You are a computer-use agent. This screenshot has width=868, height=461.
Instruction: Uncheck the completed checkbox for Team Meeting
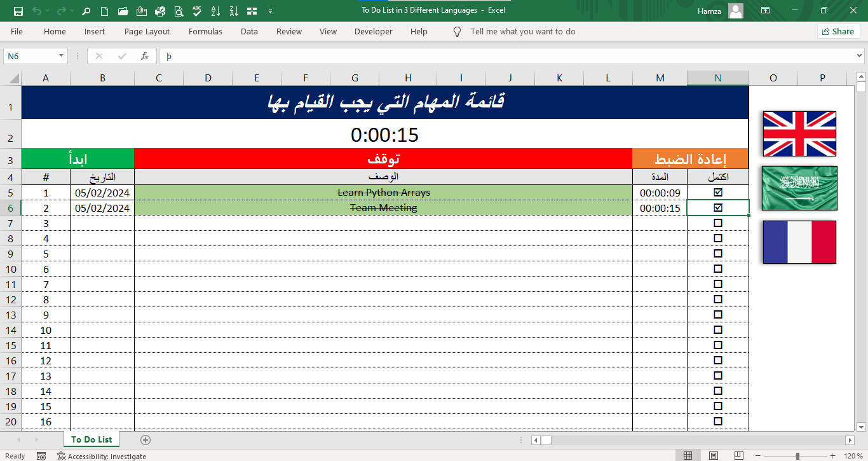718,207
